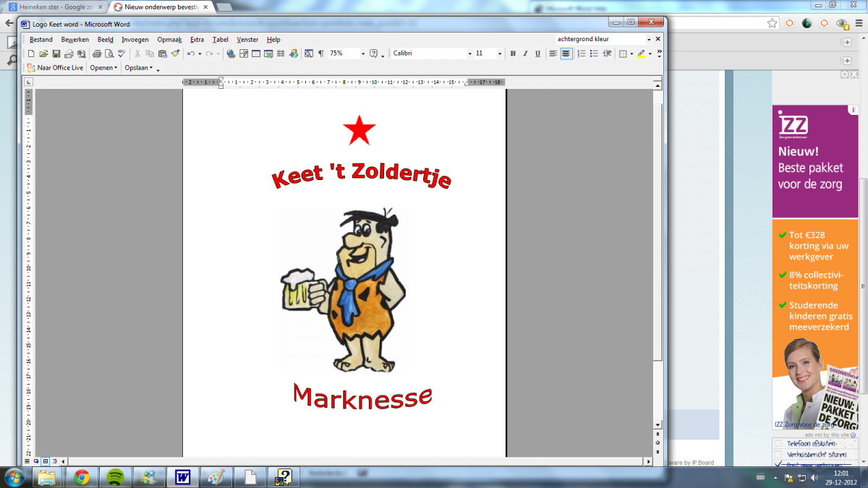
Task: Open the Opmaak menu
Action: (170, 40)
